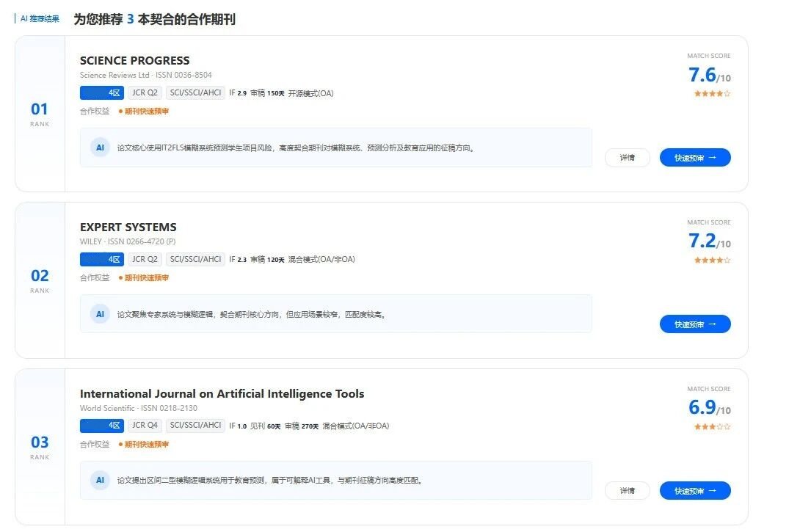Click the heading 为您推荐 3 本契合的合作期刊
This screenshot has width=789, height=532.
pyautogui.click(x=154, y=19)
